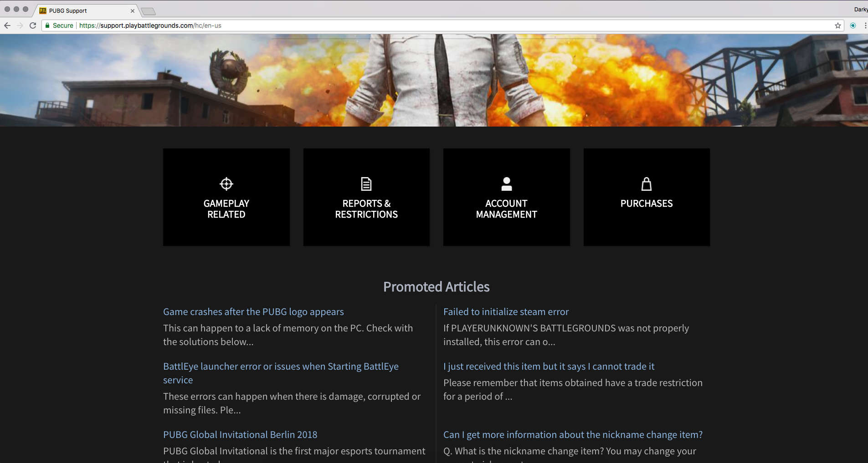Open nickname change item information article
The width and height of the screenshot is (868, 463).
[573, 435]
